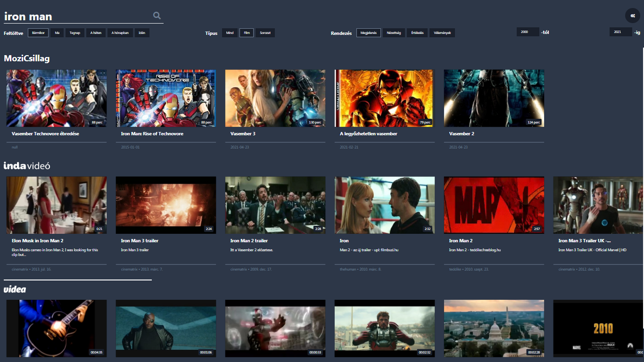Open 'A legyőzhetetlen vasember' thumbnail
Viewport: 644px width, 362px height.
(385, 98)
